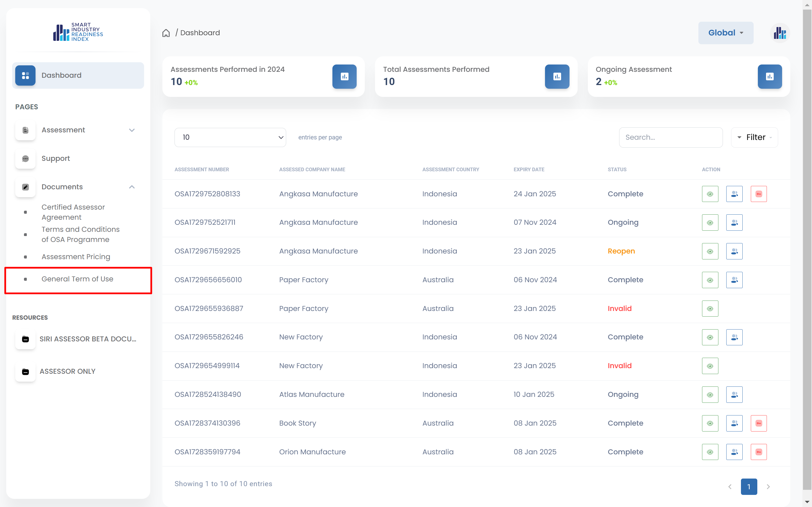Screen dimensions: 812x507
Task: Click chart icon on Ongoing Assessment card
Action: [x=769, y=76]
